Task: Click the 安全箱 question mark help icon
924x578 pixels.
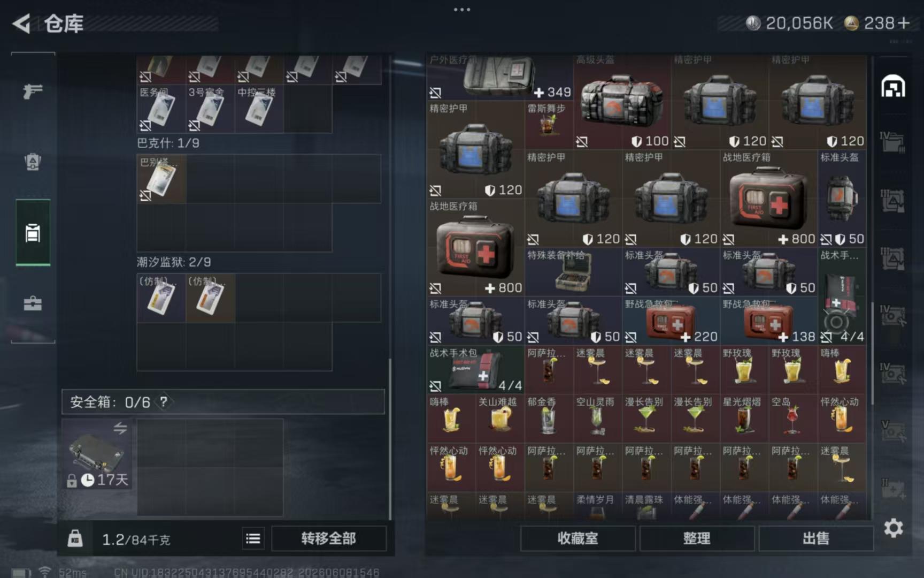Action: click(164, 401)
